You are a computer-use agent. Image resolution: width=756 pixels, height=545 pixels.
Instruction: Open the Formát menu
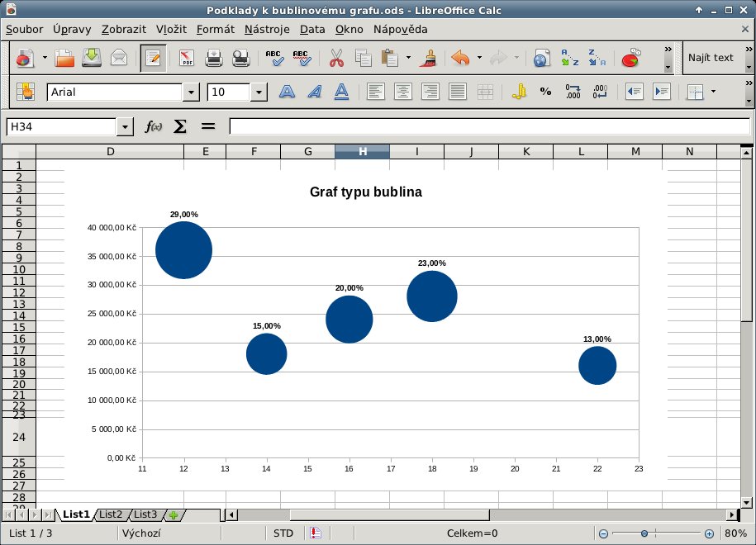215,30
